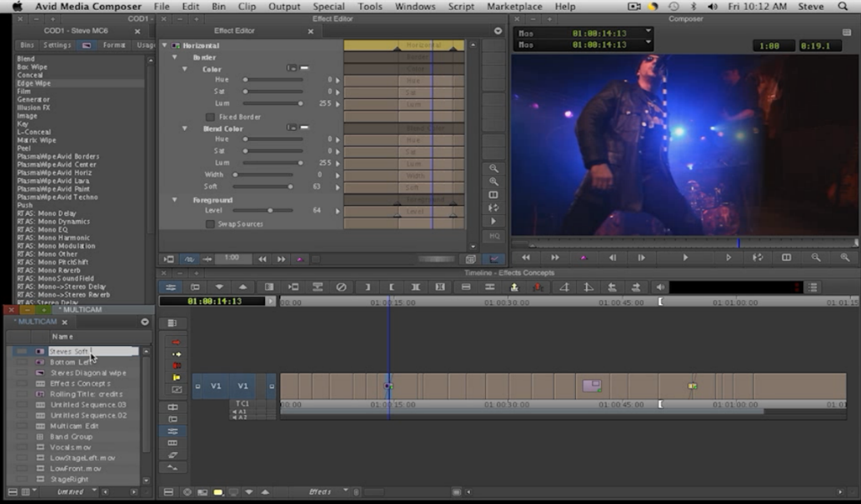Image resolution: width=861 pixels, height=504 pixels.
Task: Click red Lift/Overwrite segment arrow
Action: pyautogui.click(x=176, y=343)
